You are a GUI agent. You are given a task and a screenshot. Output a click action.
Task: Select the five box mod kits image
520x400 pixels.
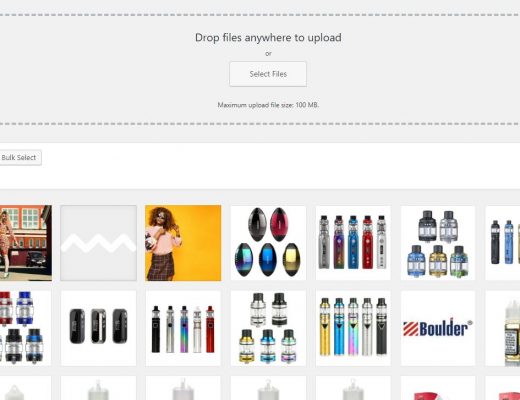[353, 243]
